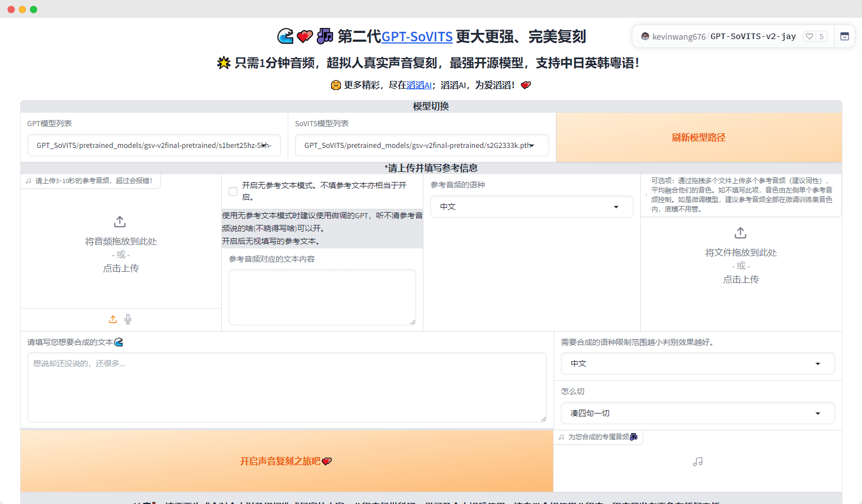Expand the 参考音频的语种 language dropdown

click(531, 207)
